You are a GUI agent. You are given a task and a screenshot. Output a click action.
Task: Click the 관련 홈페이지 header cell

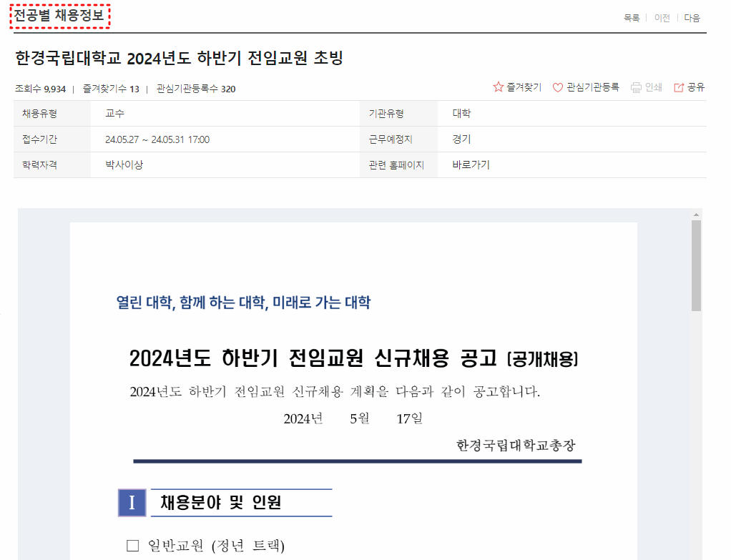(x=398, y=164)
